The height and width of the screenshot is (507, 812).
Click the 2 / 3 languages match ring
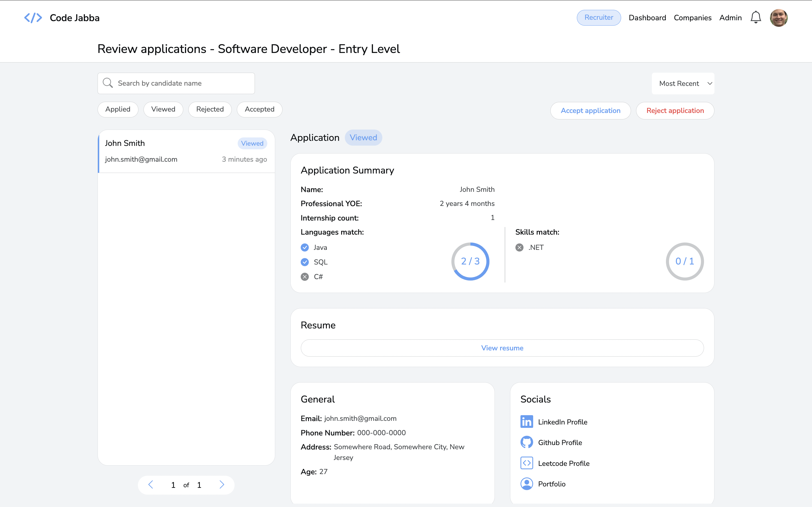click(470, 261)
